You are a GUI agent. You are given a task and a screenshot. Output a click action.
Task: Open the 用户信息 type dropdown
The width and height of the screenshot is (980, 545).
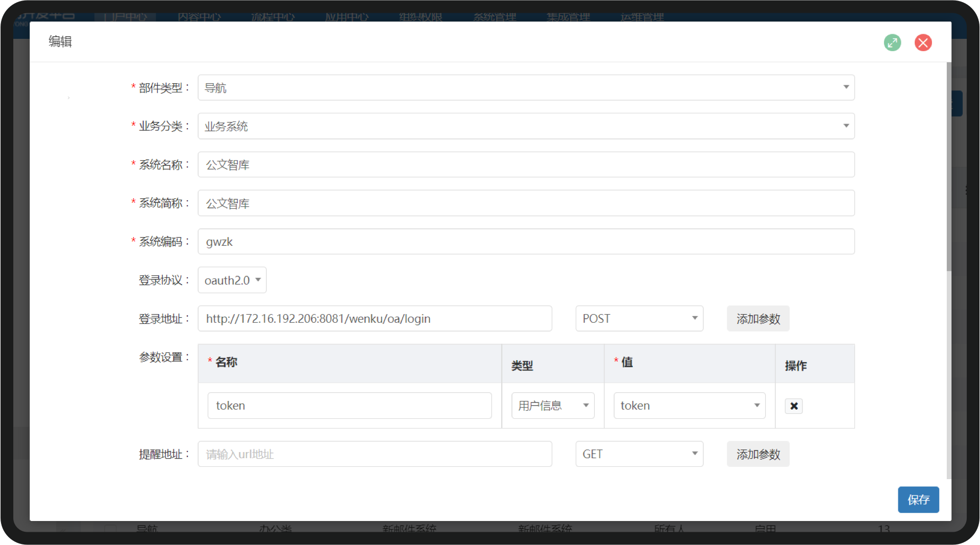tap(553, 406)
